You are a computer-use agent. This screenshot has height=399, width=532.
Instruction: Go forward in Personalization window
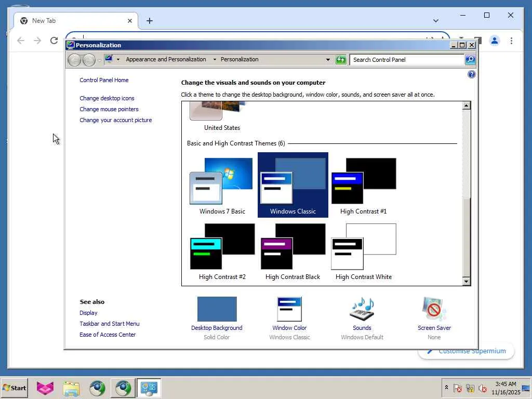[x=89, y=60]
